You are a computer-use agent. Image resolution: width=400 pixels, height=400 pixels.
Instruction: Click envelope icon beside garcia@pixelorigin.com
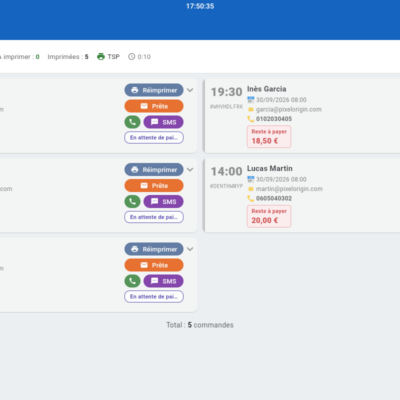[251, 109]
